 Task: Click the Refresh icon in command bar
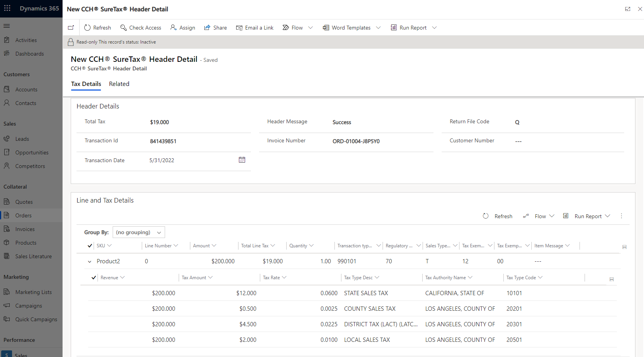(x=87, y=28)
